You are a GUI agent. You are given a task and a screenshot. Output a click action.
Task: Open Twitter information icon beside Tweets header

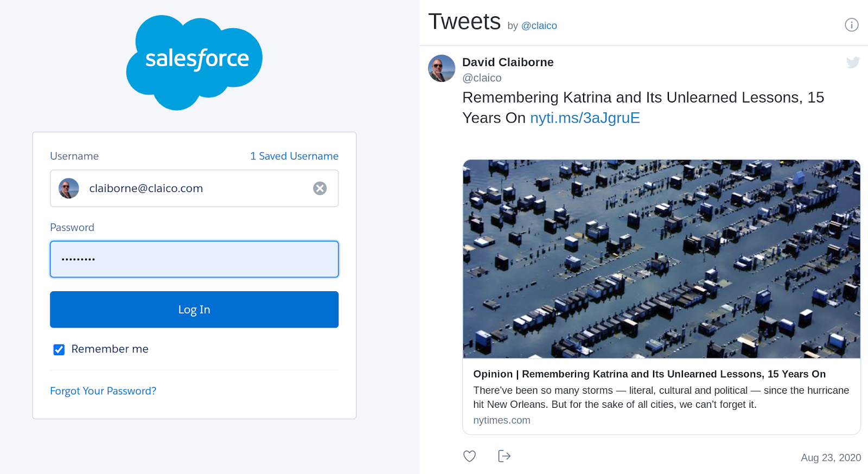(x=852, y=25)
